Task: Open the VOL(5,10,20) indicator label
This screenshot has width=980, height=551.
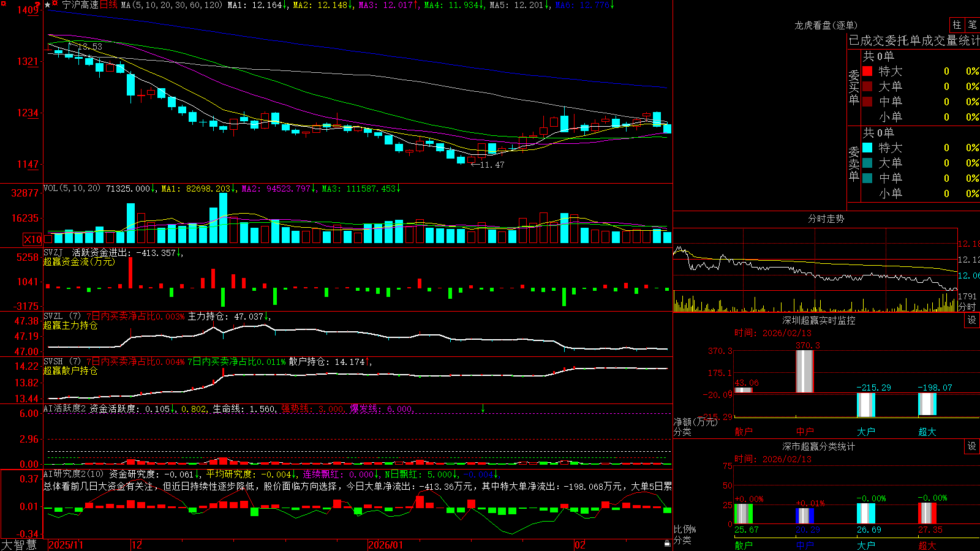Action: (x=72, y=189)
